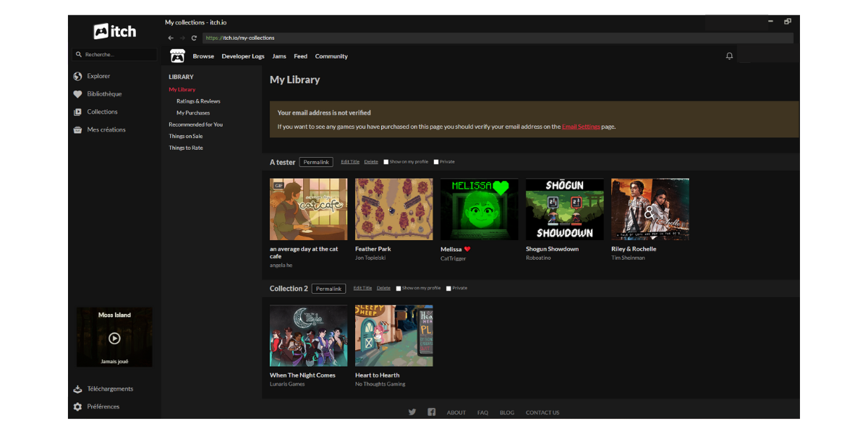The image size is (868, 434).
Task: Toggle Show on my profile for A tester
Action: [386, 162]
